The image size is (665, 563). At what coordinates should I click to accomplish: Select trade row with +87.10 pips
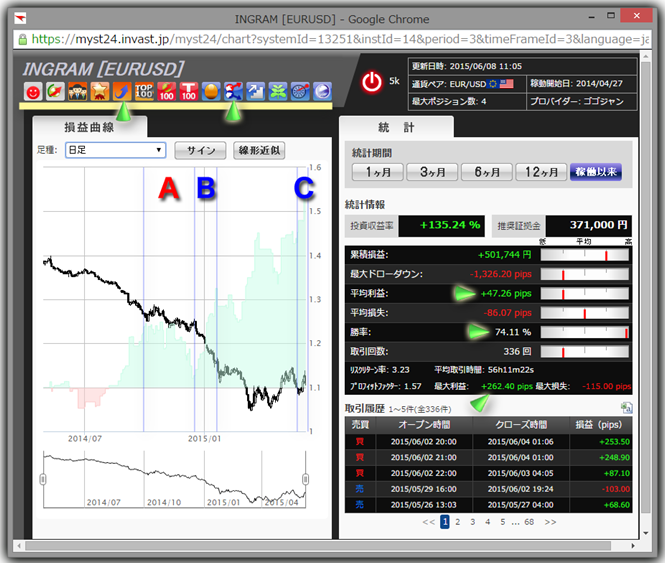tap(488, 473)
